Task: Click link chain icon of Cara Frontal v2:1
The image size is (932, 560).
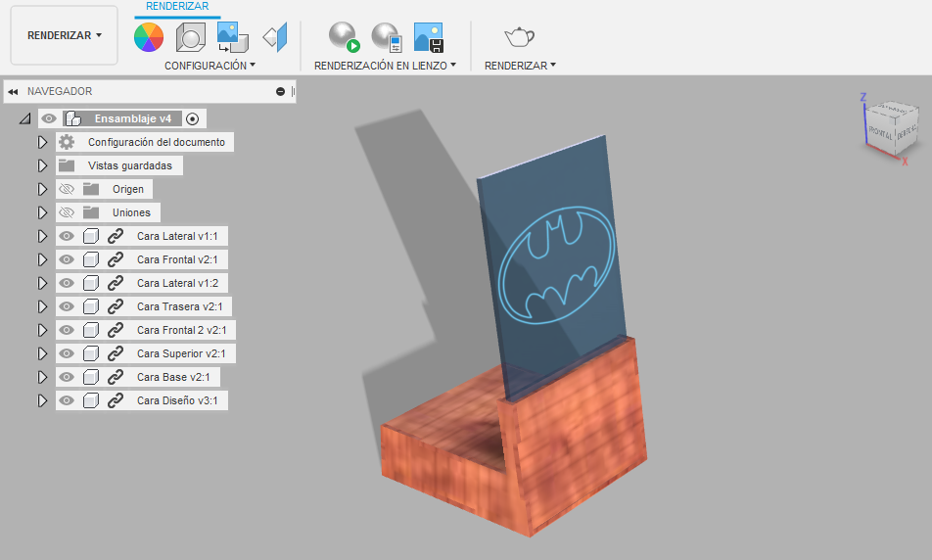Action: point(116,259)
